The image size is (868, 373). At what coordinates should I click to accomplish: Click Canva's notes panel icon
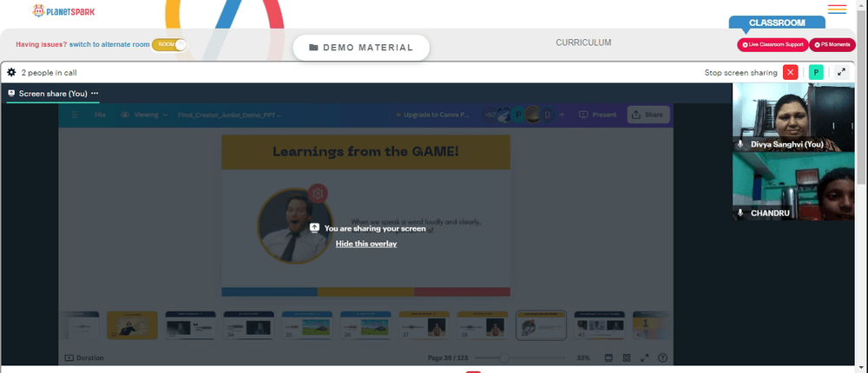click(608, 358)
